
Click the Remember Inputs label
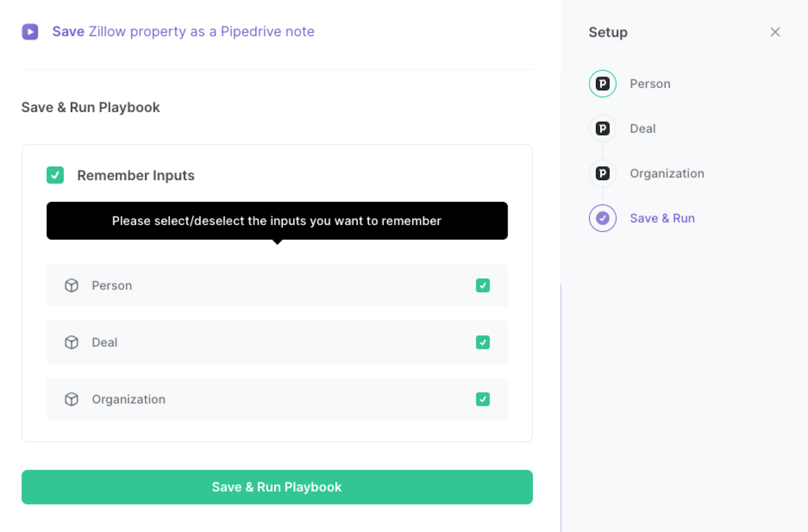pos(136,176)
